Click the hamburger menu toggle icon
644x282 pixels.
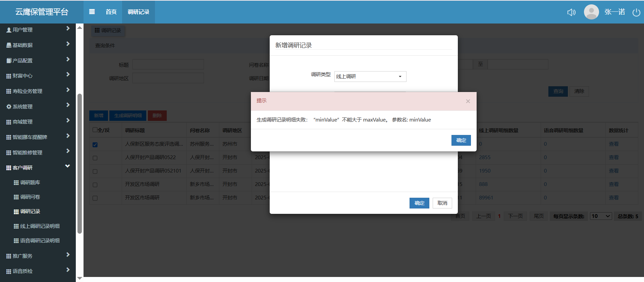point(92,12)
